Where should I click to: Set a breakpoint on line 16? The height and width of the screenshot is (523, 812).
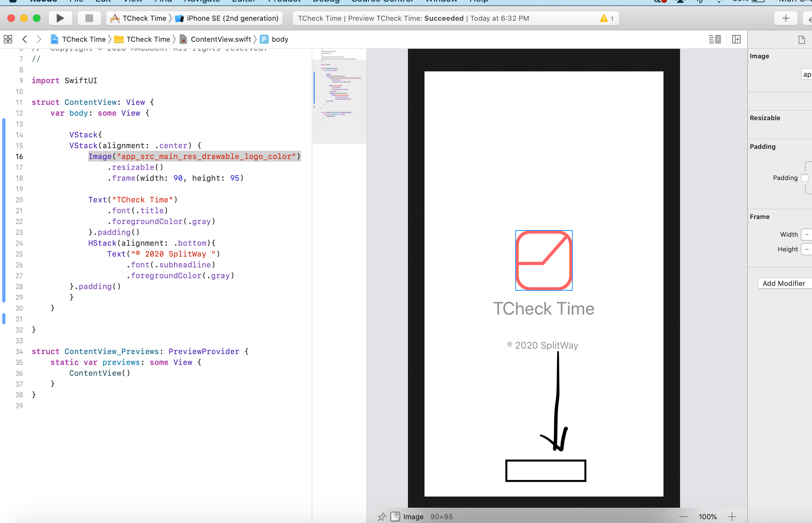[x=19, y=156]
